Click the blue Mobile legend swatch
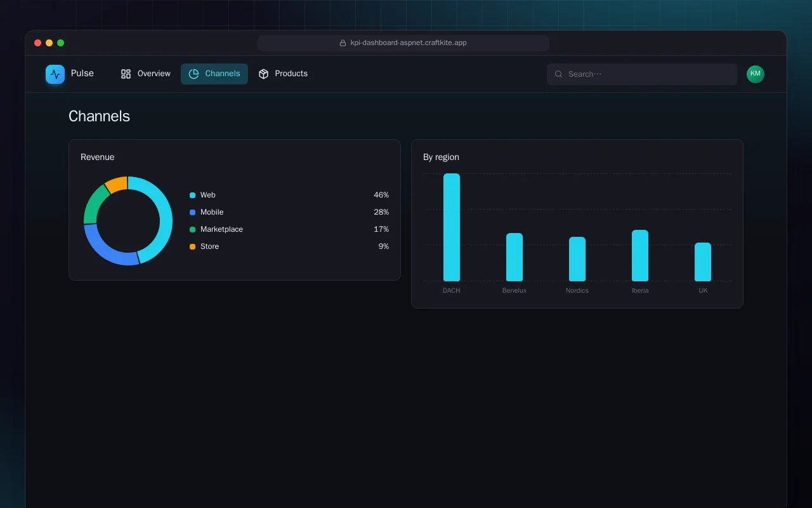812x508 pixels. [x=192, y=212]
